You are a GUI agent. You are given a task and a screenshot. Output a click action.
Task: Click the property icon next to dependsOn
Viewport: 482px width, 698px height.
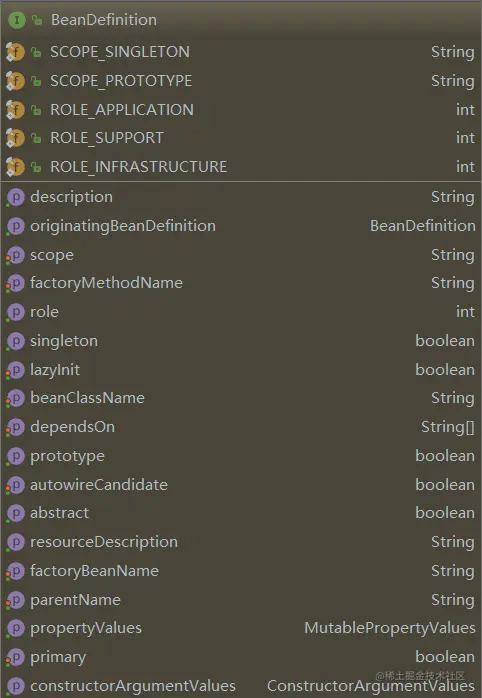tap(16, 427)
